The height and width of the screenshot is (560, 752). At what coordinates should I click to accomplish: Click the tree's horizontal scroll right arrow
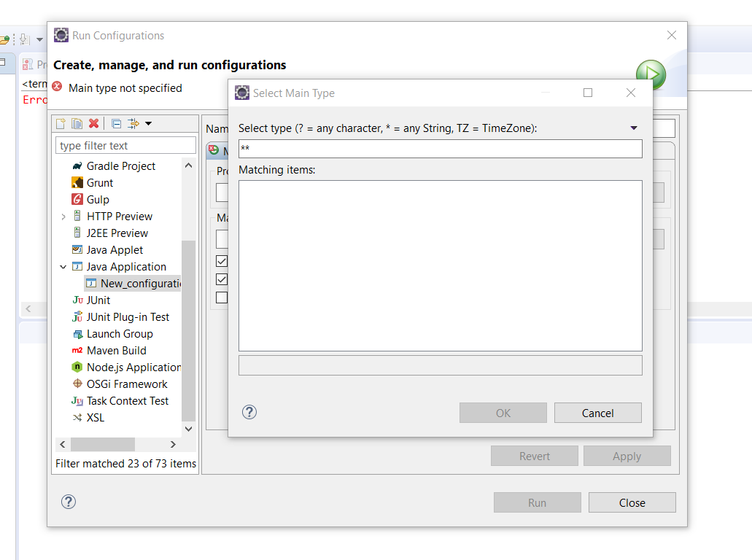[173, 445]
